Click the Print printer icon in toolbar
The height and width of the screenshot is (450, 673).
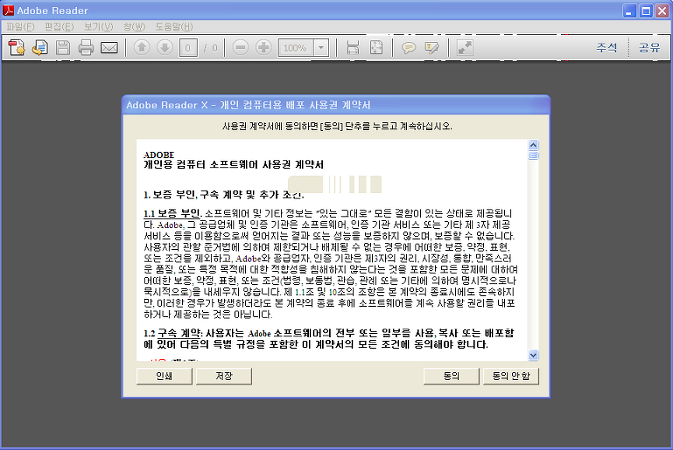[x=86, y=47]
